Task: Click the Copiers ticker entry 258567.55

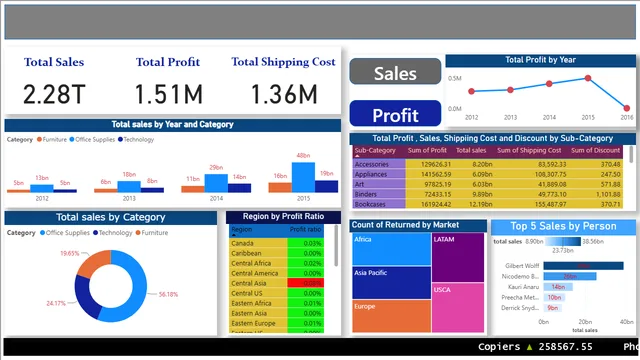Action: [x=535, y=347]
